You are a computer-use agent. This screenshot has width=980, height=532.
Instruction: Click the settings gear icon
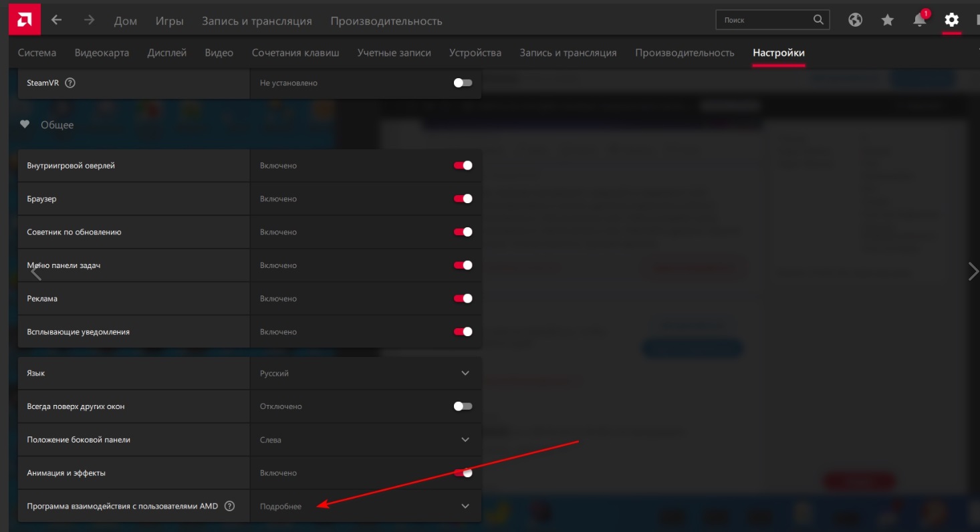coord(951,20)
